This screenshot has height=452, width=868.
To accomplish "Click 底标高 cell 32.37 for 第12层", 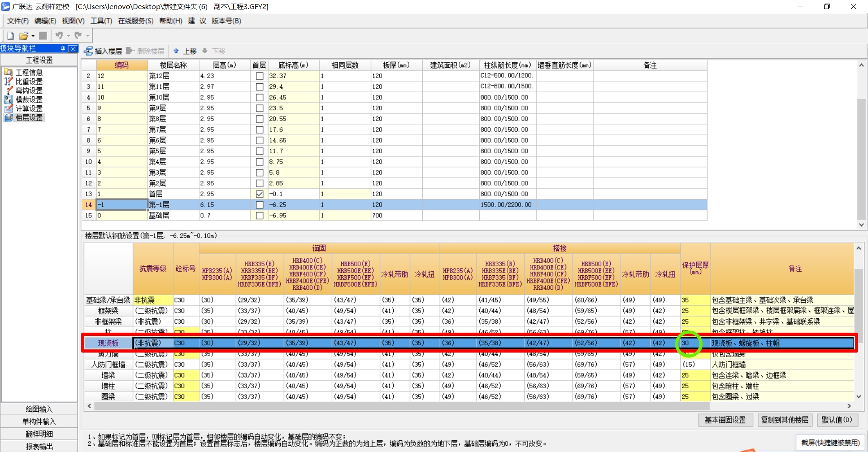I will pyautogui.click(x=293, y=76).
